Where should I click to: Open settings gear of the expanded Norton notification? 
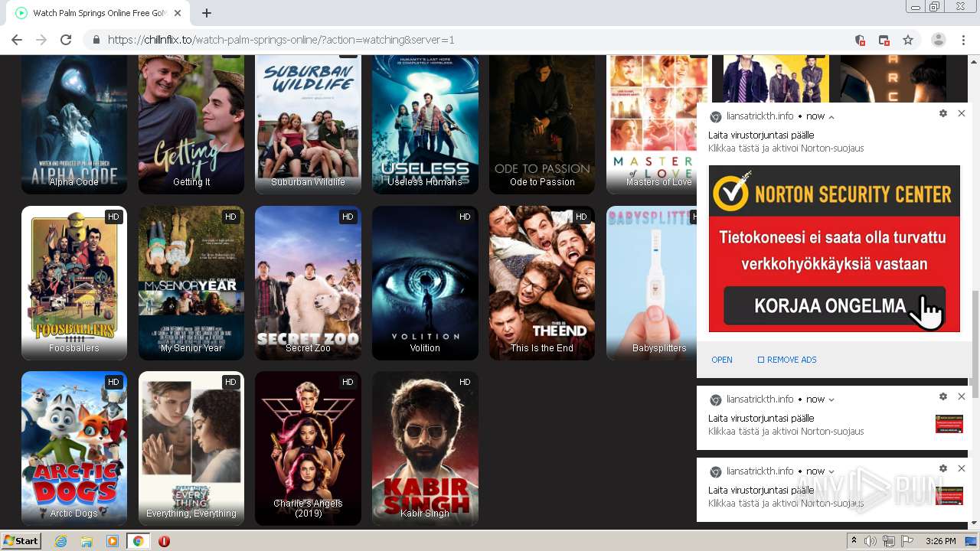[x=943, y=113]
